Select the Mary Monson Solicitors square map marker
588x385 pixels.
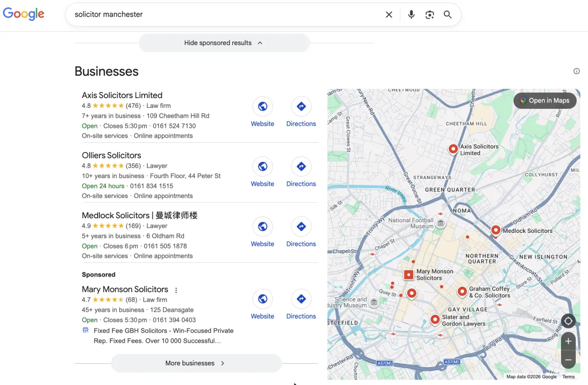coord(409,275)
